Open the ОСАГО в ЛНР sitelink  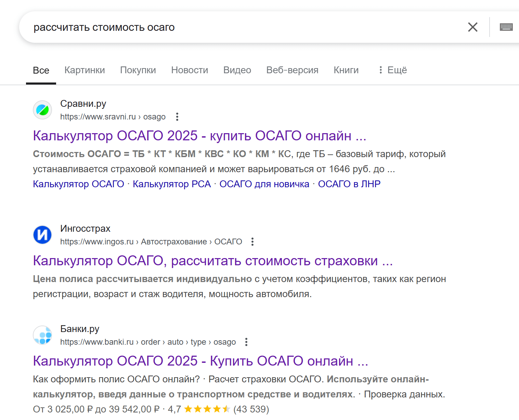coord(349,184)
